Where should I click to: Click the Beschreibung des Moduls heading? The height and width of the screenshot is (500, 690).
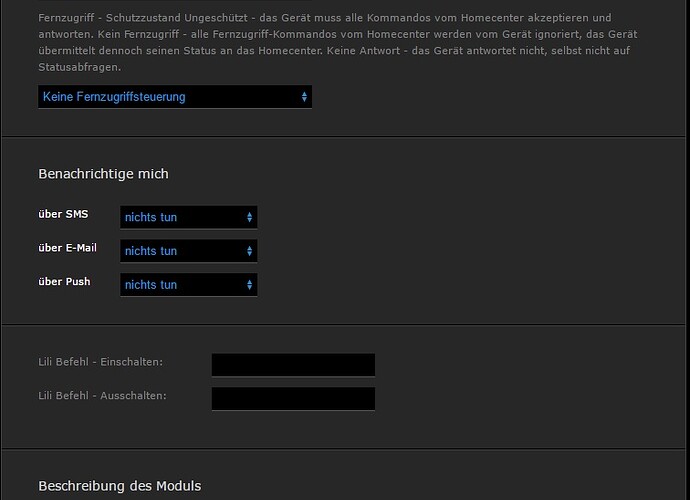tap(119, 486)
